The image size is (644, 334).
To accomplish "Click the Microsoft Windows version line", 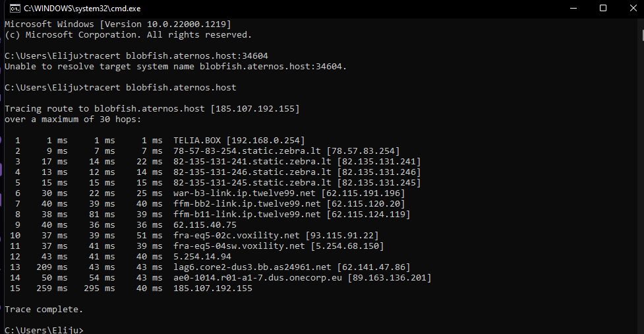I will pos(118,24).
